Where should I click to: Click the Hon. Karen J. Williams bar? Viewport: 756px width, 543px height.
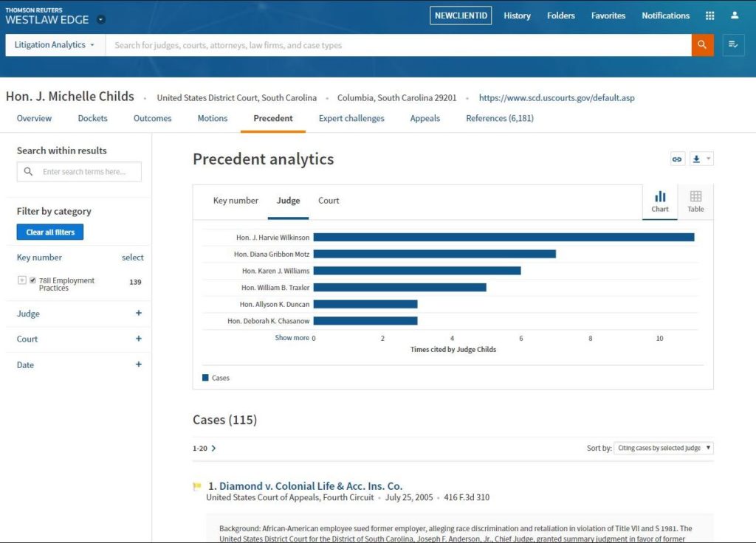pyautogui.click(x=417, y=271)
